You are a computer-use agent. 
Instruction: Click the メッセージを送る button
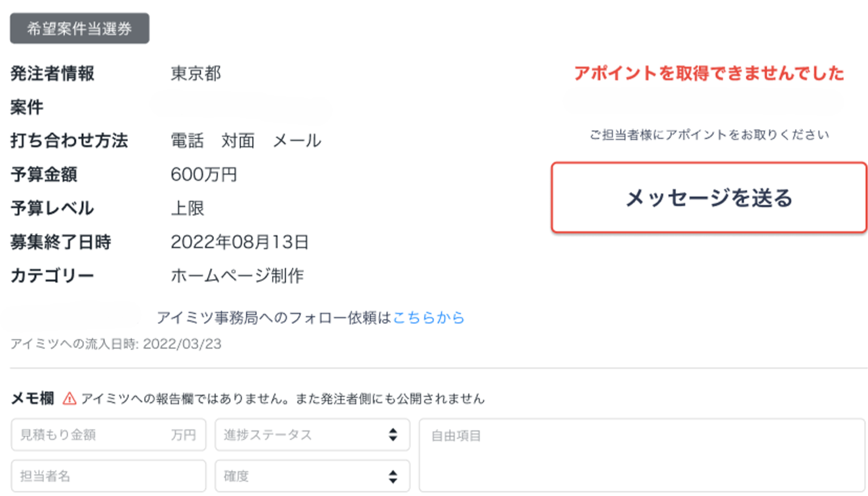pyautogui.click(x=708, y=198)
